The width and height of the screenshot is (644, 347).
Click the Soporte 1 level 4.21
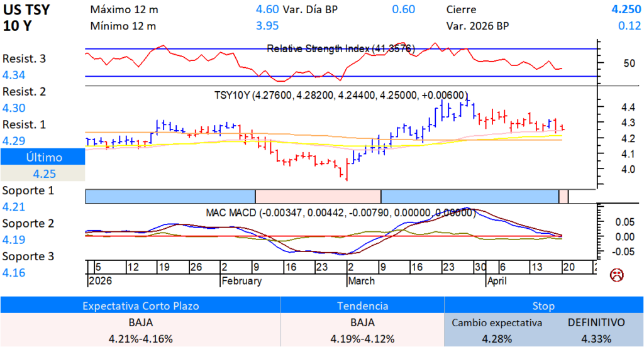coord(14,206)
